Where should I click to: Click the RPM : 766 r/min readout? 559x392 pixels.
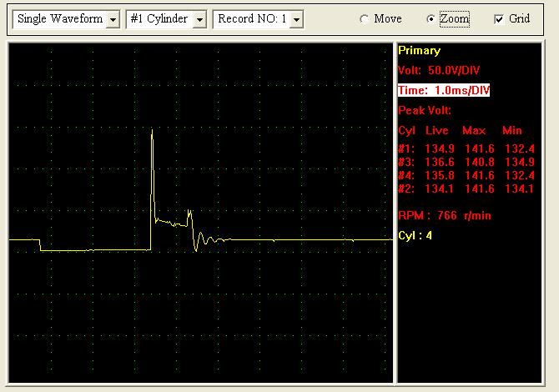pos(445,215)
